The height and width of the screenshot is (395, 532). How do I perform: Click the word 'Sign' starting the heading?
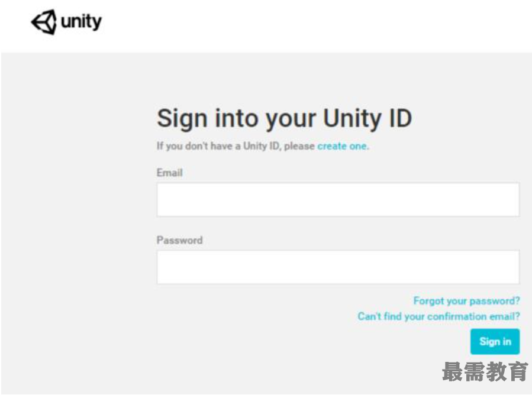click(182, 119)
